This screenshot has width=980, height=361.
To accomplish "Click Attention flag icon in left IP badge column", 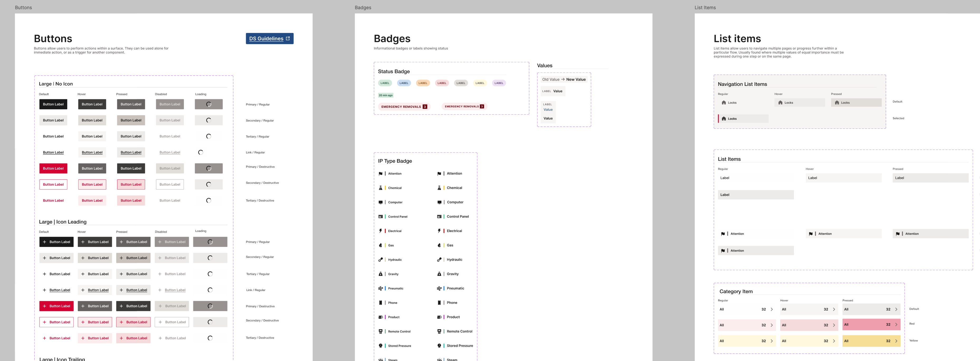I will coord(380,173).
